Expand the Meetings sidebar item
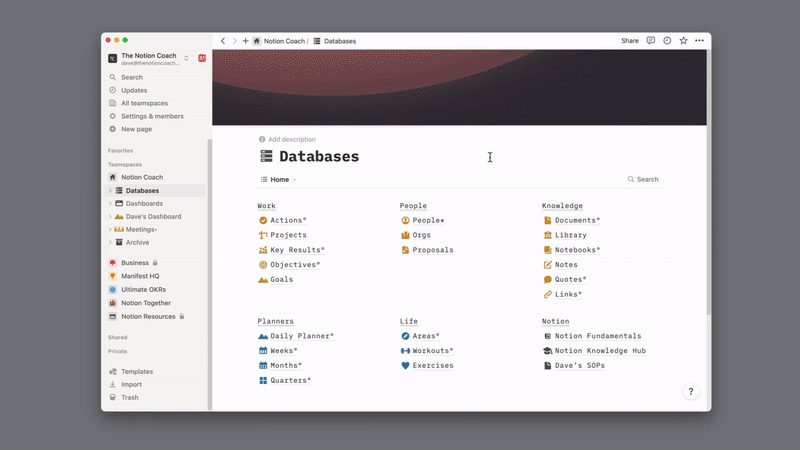This screenshot has height=450, width=800. click(110, 230)
